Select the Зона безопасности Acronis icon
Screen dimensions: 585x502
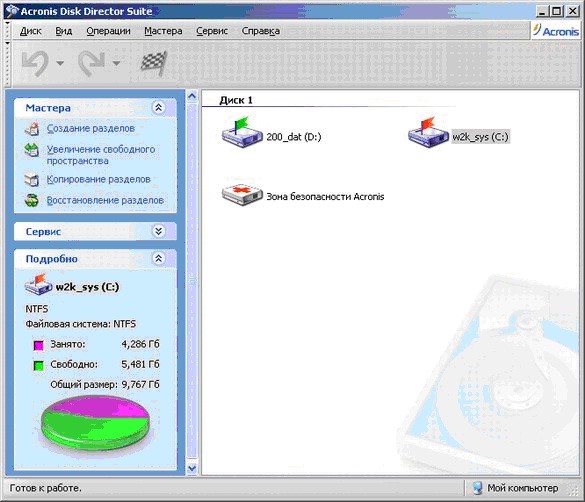(x=242, y=195)
